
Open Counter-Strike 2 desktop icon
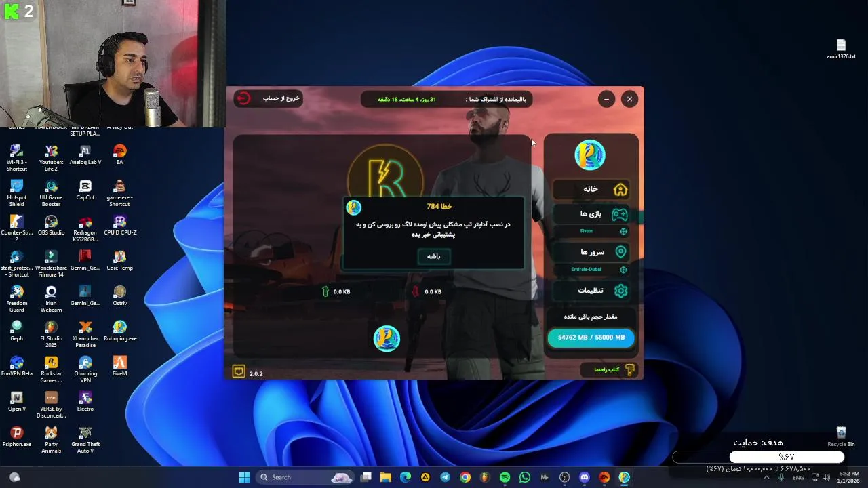[16, 228]
